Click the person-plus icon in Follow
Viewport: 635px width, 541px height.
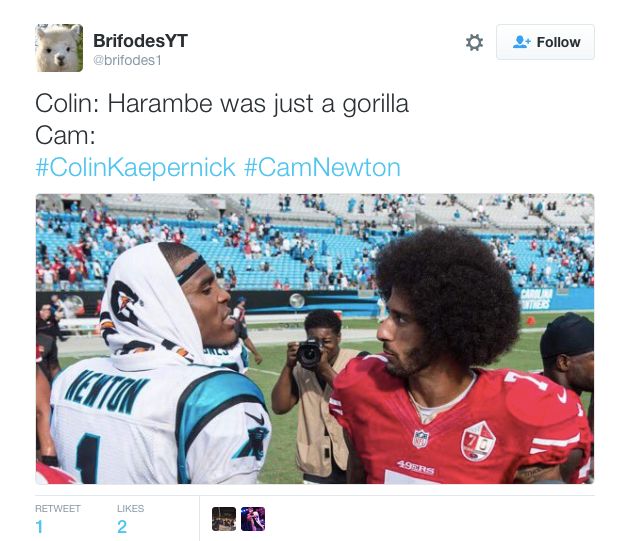[521, 42]
